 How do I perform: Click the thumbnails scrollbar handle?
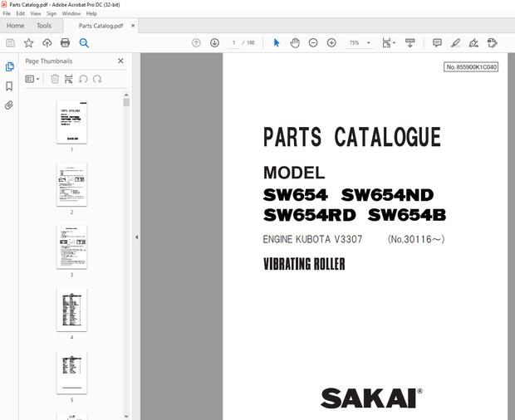126,102
